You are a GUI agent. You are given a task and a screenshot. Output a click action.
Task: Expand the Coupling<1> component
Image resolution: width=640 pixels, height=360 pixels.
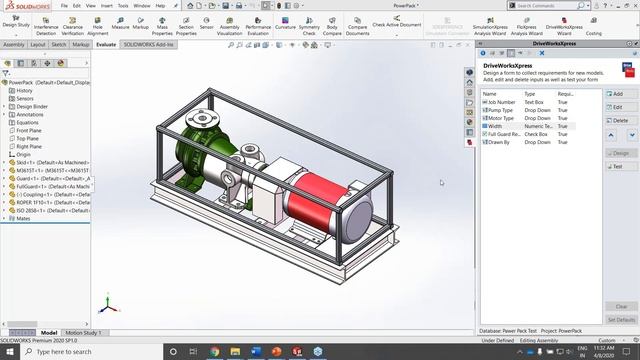tap(4, 194)
